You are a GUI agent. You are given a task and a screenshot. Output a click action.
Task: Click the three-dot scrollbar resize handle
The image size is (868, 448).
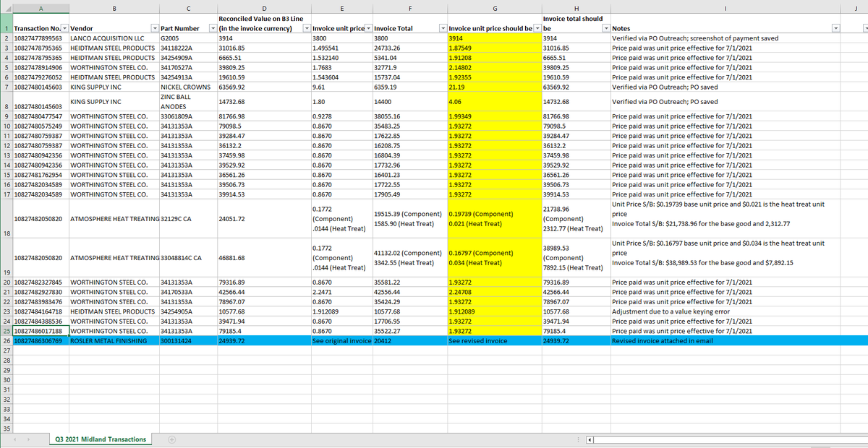tap(577, 439)
